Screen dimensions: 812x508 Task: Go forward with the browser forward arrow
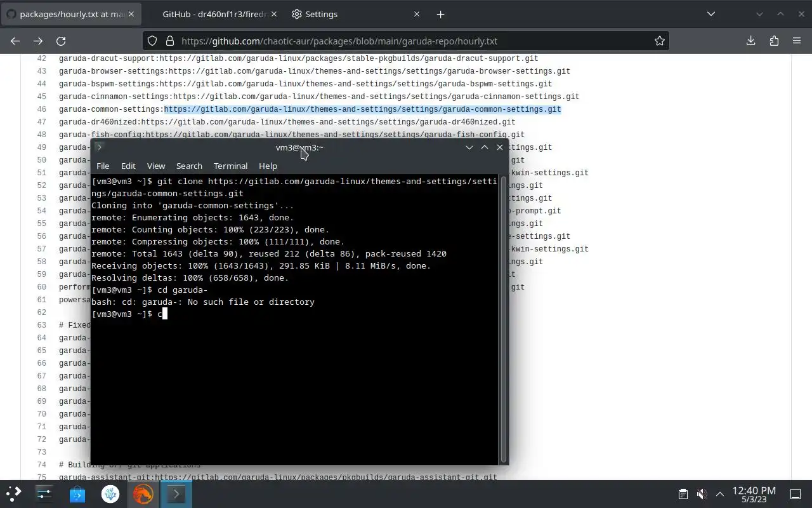click(x=38, y=41)
